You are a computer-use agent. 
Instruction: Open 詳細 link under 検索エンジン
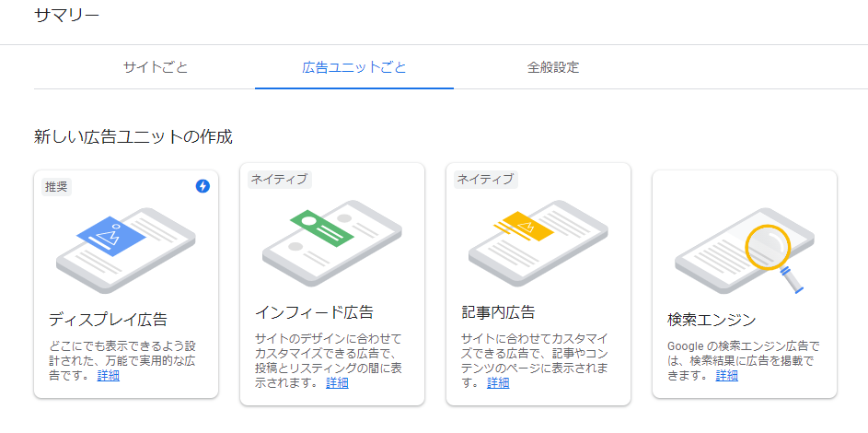tap(727, 375)
